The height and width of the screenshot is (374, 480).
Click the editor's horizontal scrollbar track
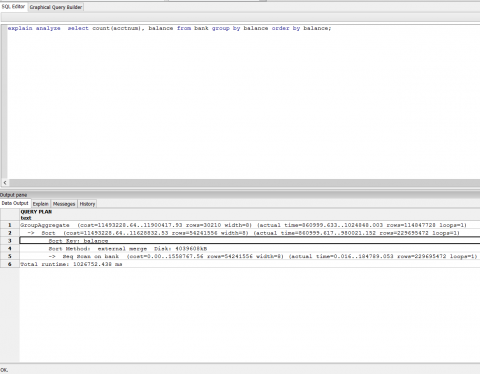tap(244, 182)
